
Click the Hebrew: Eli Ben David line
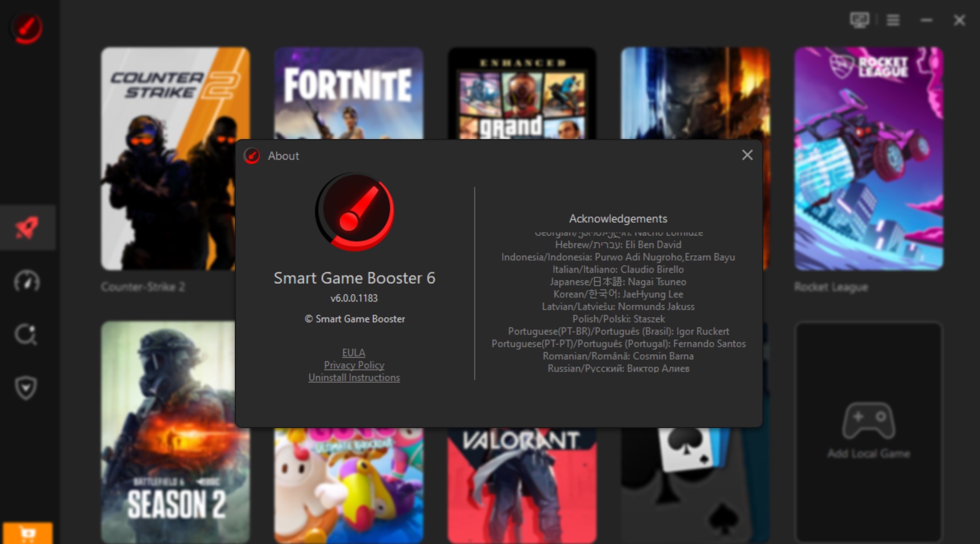(x=618, y=245)
